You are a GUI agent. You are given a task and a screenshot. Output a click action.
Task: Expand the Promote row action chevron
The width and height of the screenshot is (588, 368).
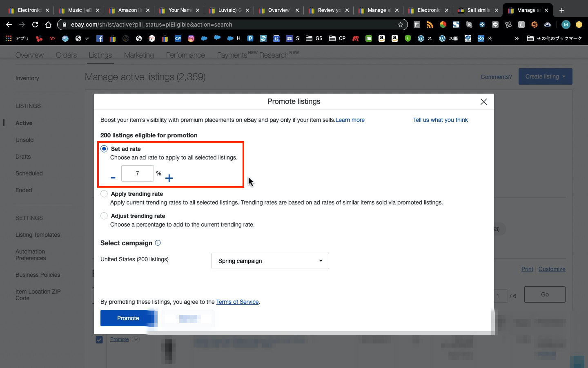click(x=136, y=339)
